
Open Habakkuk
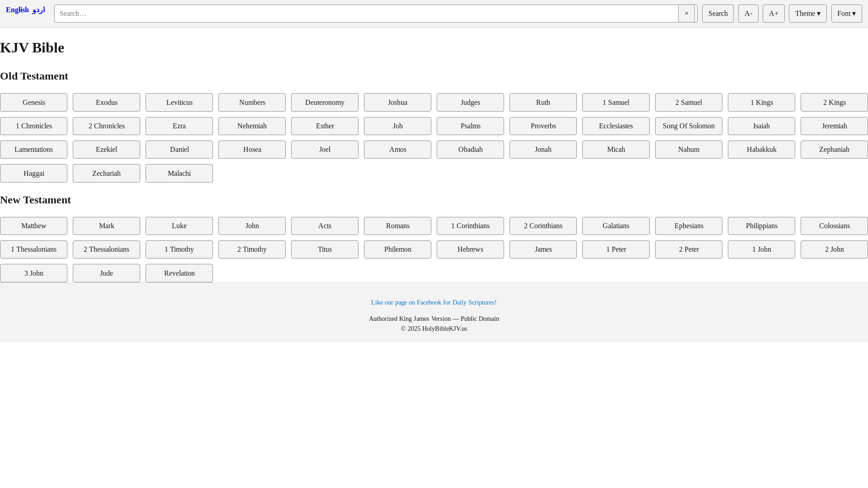click(x=761, y=150)
